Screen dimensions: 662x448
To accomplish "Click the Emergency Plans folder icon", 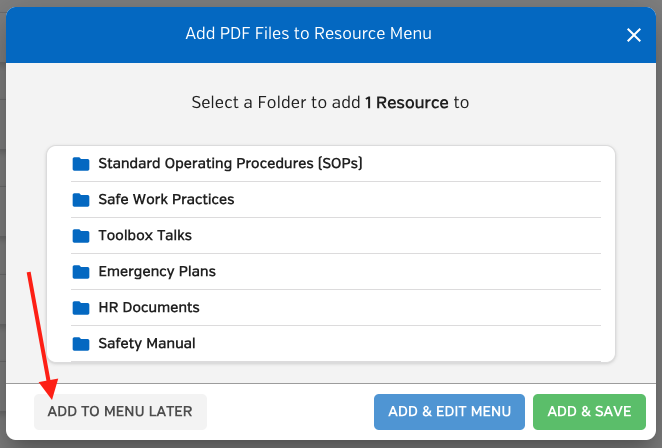I will click(81, 272).
